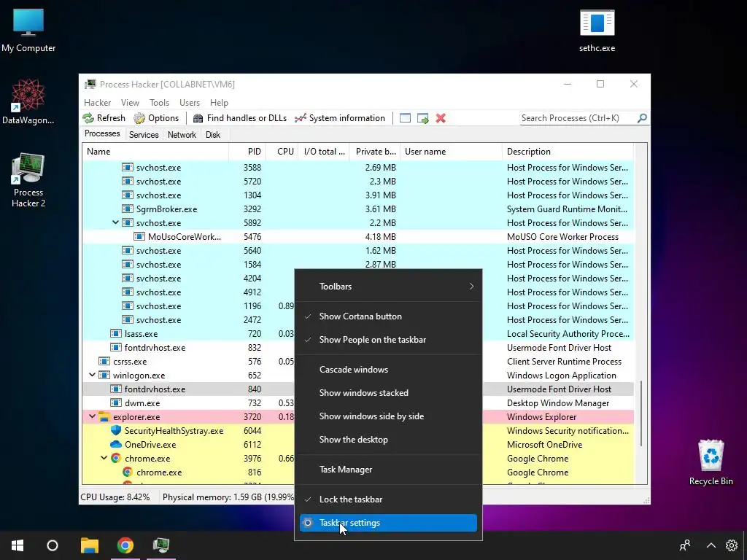Switch to the Network tab
This screenshot has width=747, height=560.
click(182, 135)
